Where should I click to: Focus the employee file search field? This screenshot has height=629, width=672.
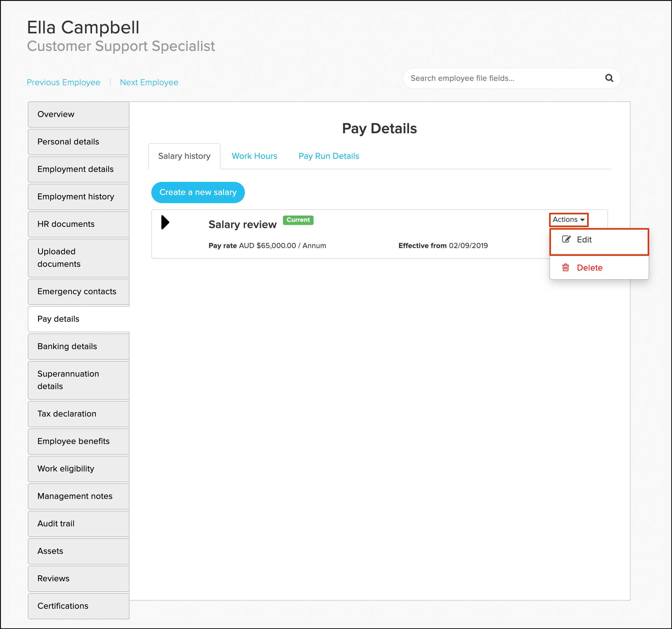(x=504, y=78)
